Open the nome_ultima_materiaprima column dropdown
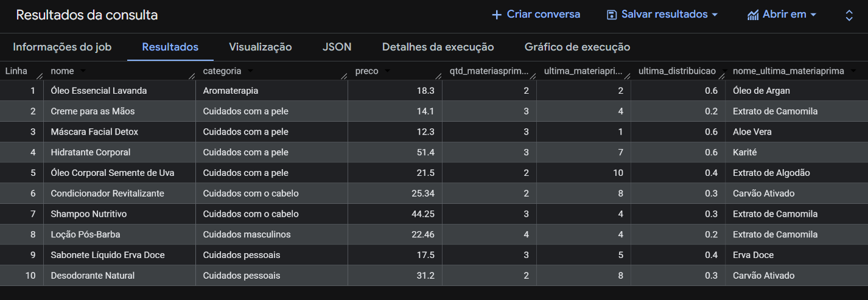 [853, 71]
